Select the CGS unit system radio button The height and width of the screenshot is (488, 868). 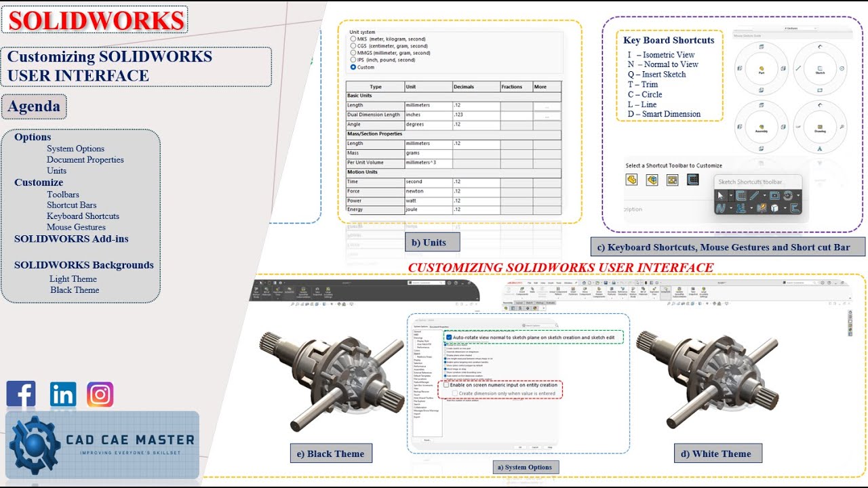coord(353,46)
